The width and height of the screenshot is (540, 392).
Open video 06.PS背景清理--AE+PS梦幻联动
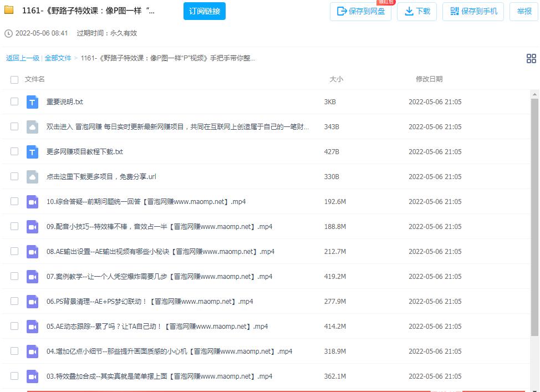(x=150, y=302)
